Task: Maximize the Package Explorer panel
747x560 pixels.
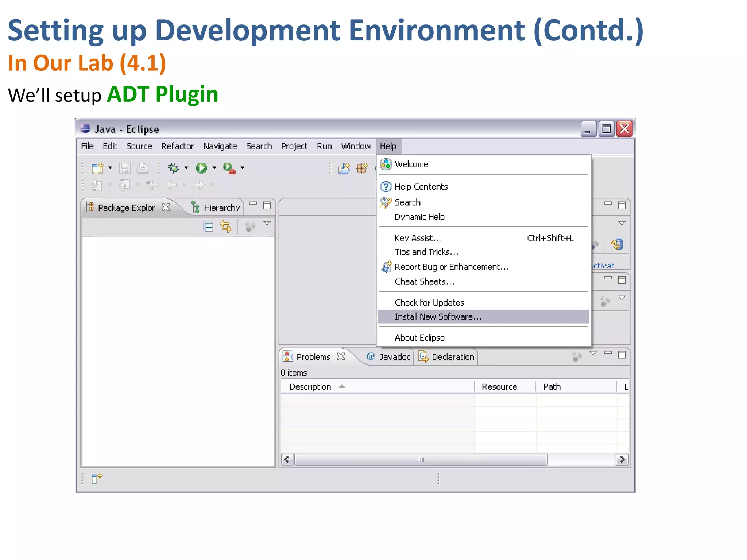Action: [267, 205]
